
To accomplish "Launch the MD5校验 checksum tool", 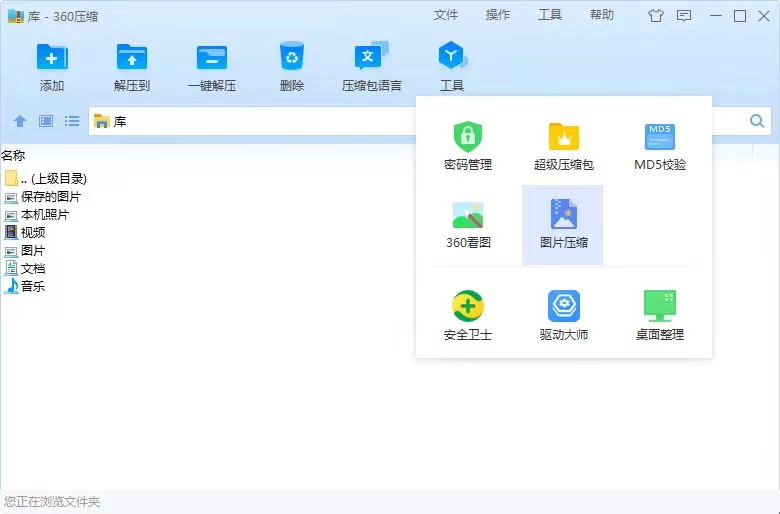I will (660, 146).
